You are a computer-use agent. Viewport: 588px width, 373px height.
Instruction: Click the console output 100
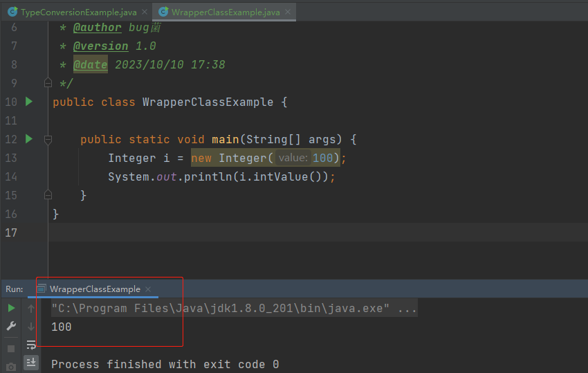coord(61,327)
